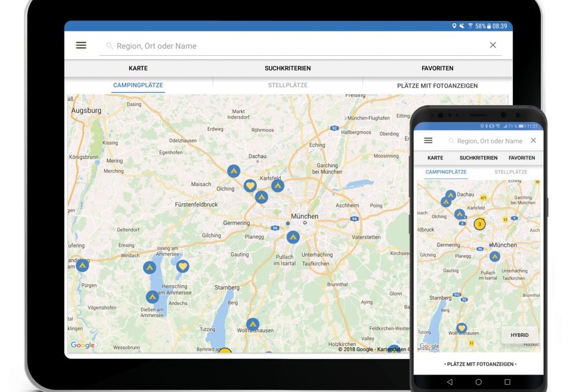Toggle HYBRID map view on the phone

(519, 335)
